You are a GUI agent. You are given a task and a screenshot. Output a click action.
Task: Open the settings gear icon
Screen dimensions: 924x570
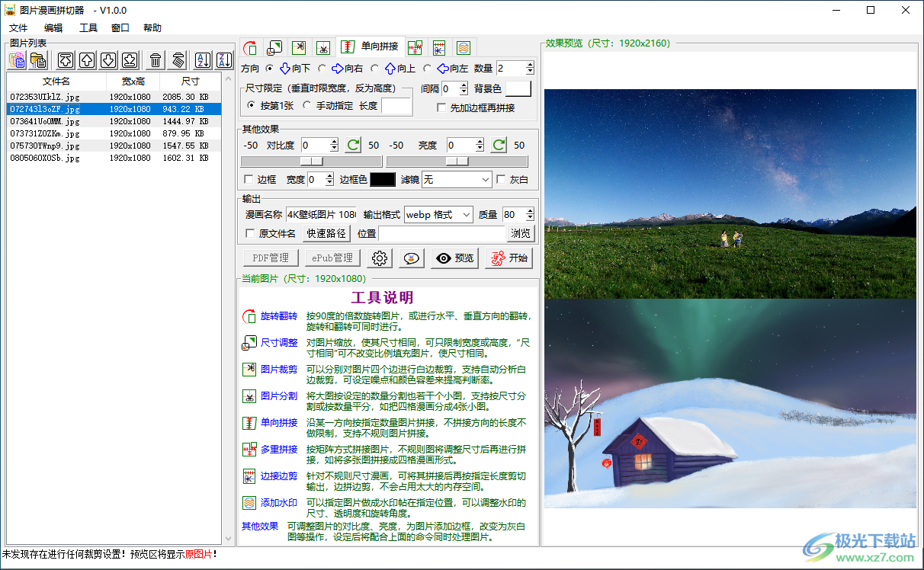coord(379,258)
